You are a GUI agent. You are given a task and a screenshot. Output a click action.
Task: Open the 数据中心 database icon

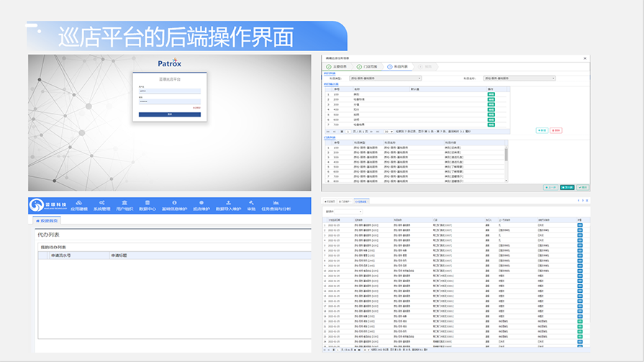(x=148, y=202)
